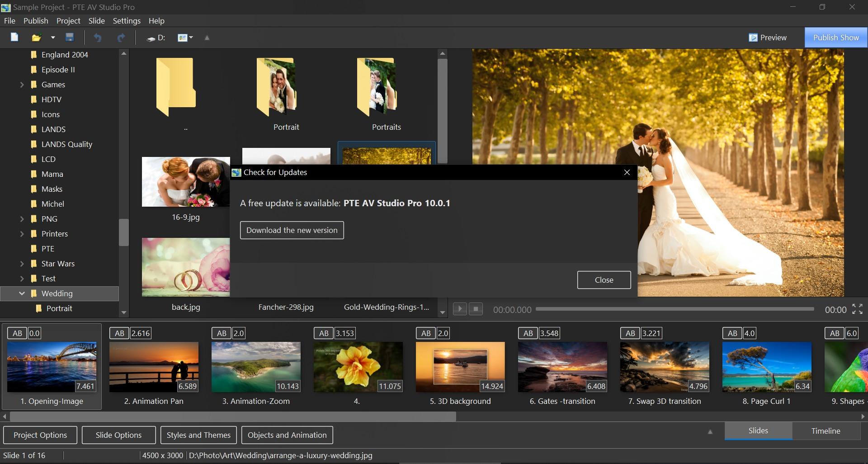Open the Portraits folder thumbnail
Screen dimensions: 868x464
[x=377, y=87]
